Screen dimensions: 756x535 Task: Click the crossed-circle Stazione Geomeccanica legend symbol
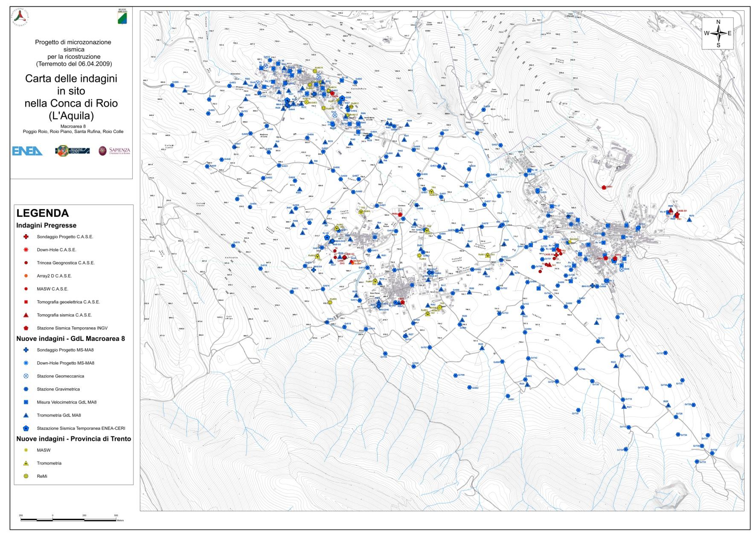(26, 376)
